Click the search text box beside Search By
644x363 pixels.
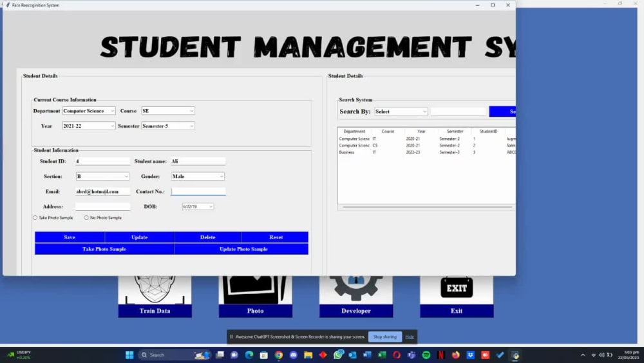click(459, 112)
